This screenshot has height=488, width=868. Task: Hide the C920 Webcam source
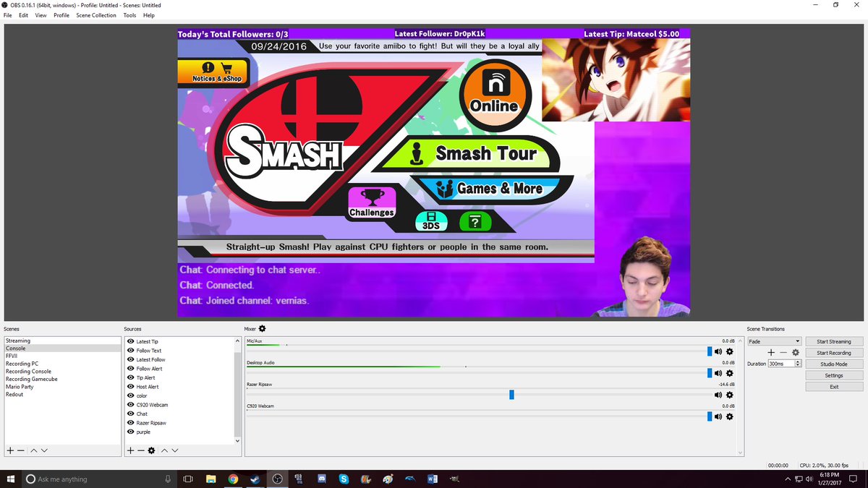point(130,405)
